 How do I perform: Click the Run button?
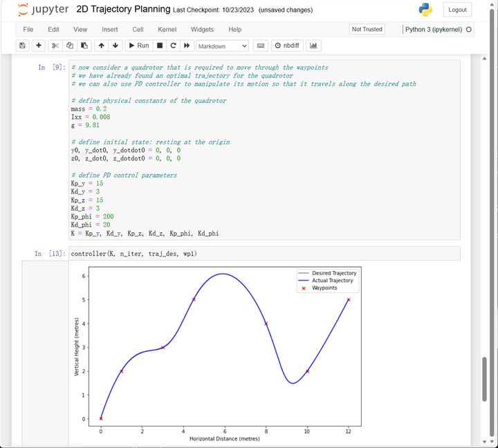point(138,46)
